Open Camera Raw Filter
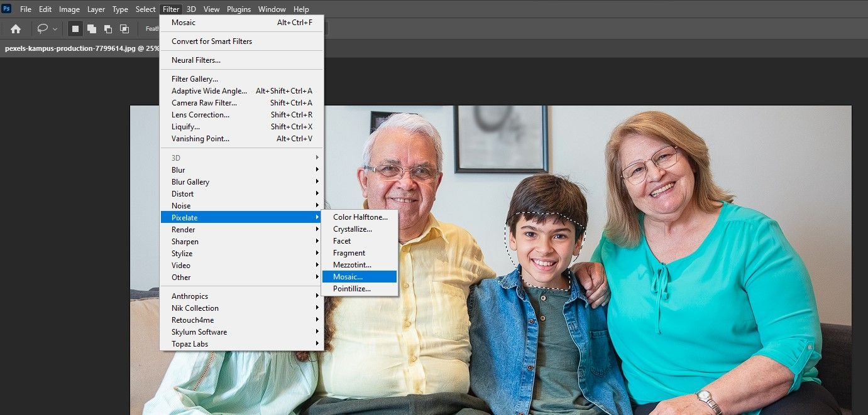The height and width of the screenshot is (415, 868). pos(242,103)
